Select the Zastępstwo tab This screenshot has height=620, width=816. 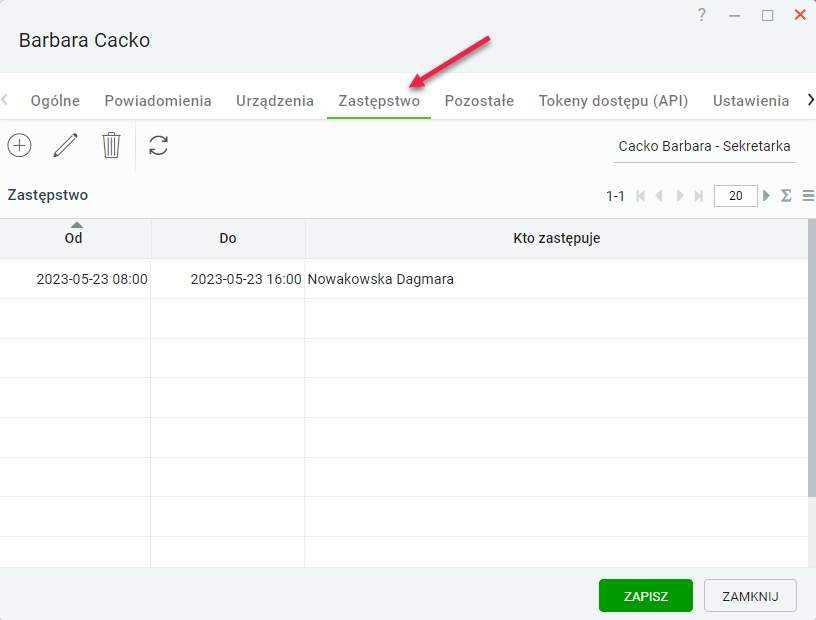379,100
